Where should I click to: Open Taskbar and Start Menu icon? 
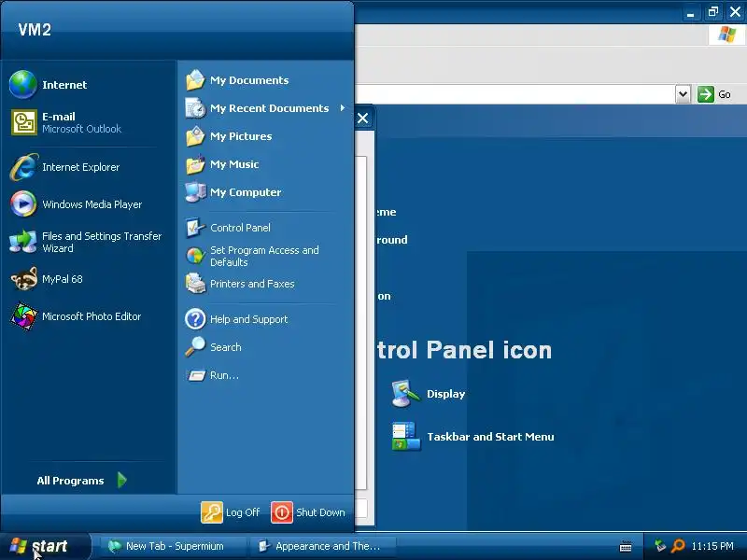pos(472,436)
